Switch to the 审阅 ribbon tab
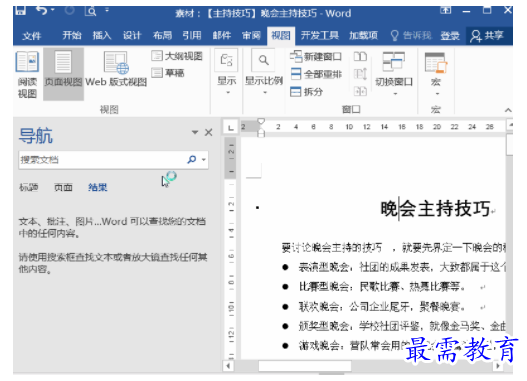This screenshot has height=381, width=527. click(251, 35)
